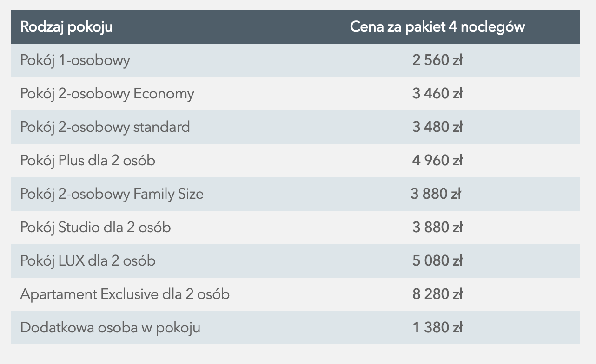Select 'Apartament Exclusive dla 2 osób' row
Image resolution: width=596 pixels, height=364 pixels.
(295, 294)
